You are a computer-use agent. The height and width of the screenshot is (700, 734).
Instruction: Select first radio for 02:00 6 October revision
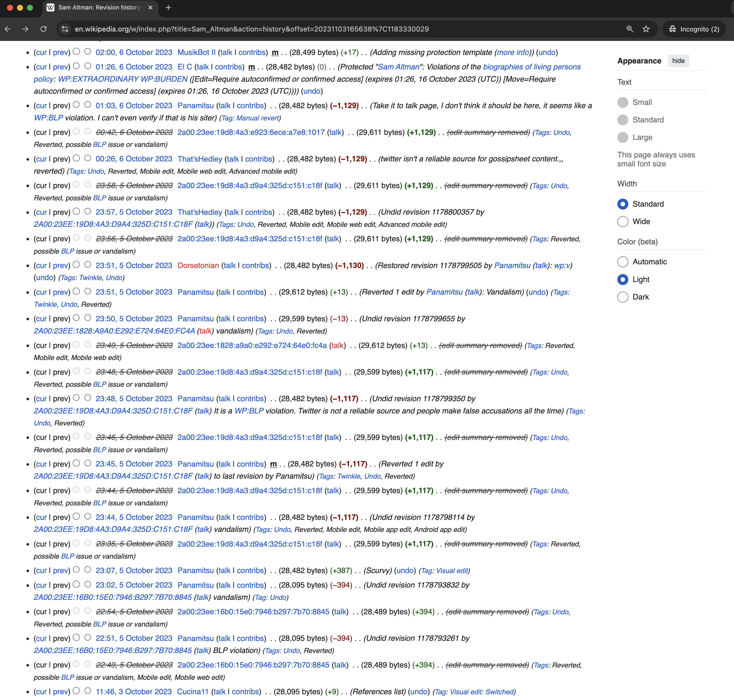pos(76,51)
